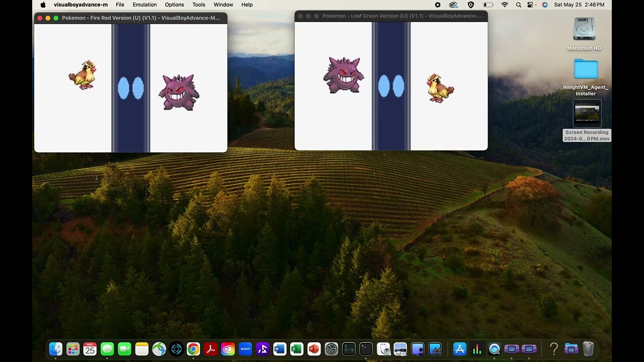Select the Screen Recording .mov file thumbnail
This screenshot has height=362, width=644.
pyautogui.click(x=587, y=114)
